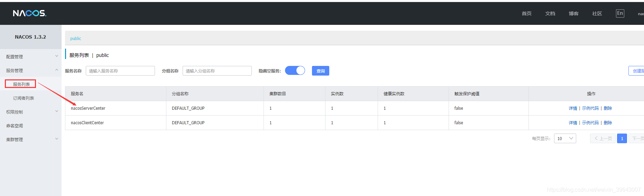Click 删除 for nacosClientCenter

coord(608,123)
